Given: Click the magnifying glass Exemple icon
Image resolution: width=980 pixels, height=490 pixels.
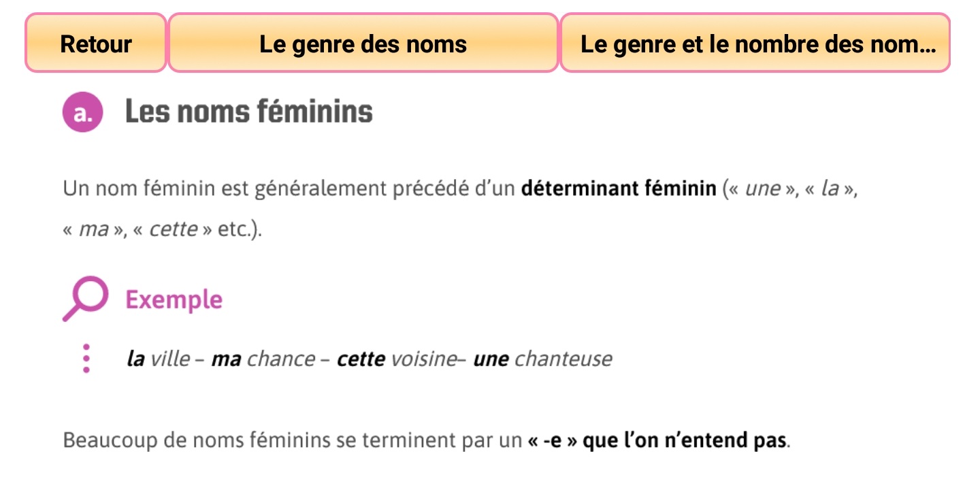Looking at the screenshot, I should [85, 299].
